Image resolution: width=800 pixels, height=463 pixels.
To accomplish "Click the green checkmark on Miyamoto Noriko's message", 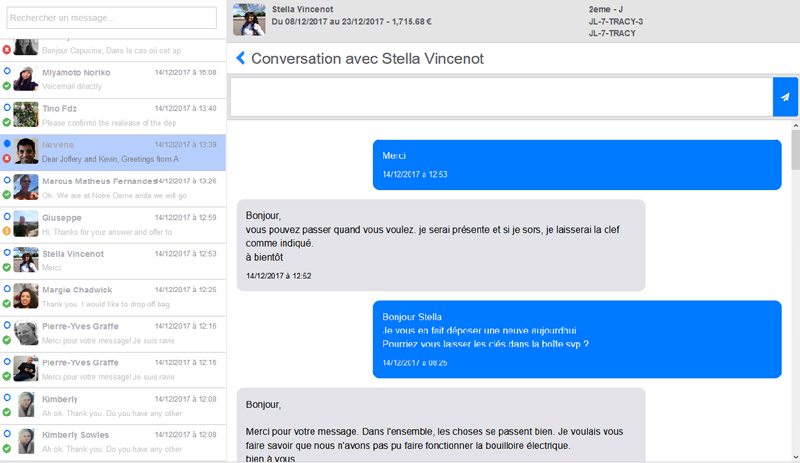I will click(x=7, y=86).
